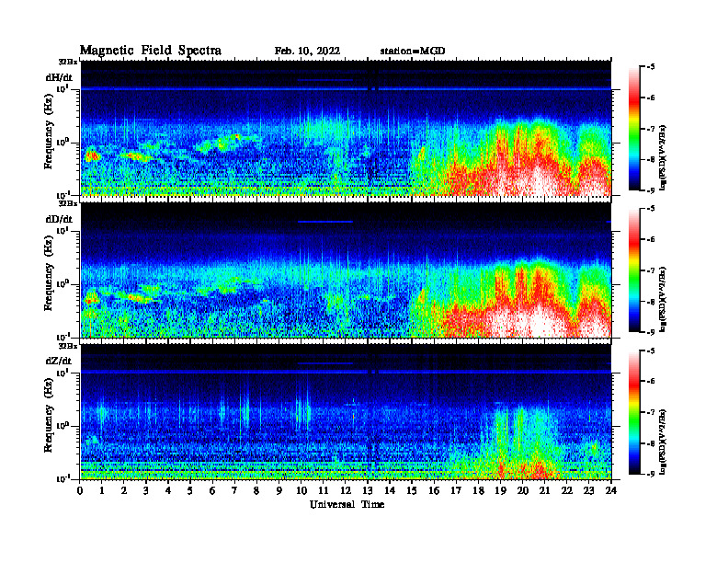The image size is (728, 563).
Task: Click the -7 tick on dD/dt colorbar
Action: [651, 270]
